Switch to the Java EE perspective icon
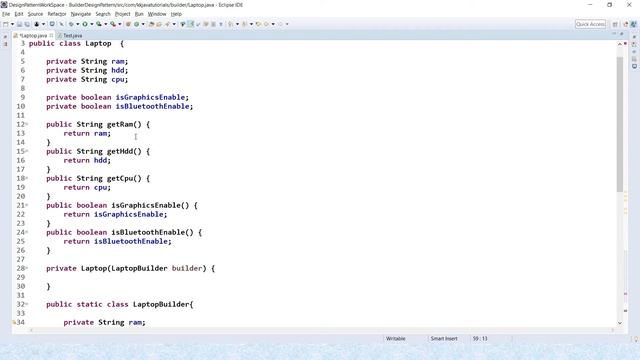 tap(625, 24)
